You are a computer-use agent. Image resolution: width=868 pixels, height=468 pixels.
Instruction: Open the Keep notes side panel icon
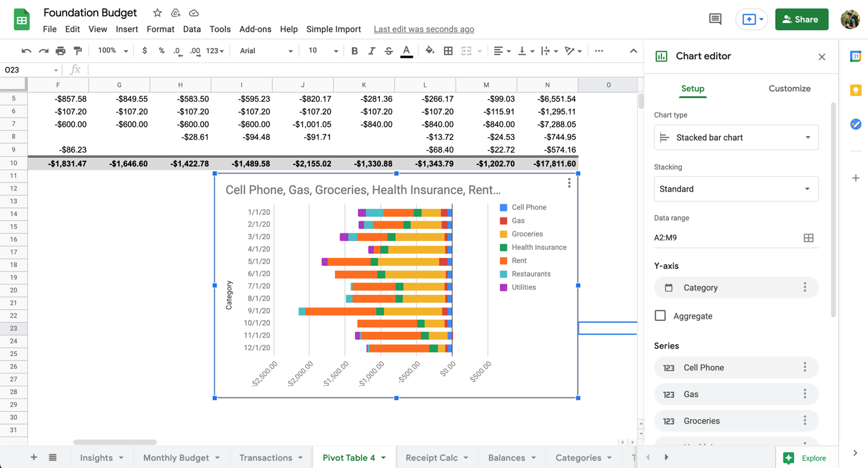point(856,90)
